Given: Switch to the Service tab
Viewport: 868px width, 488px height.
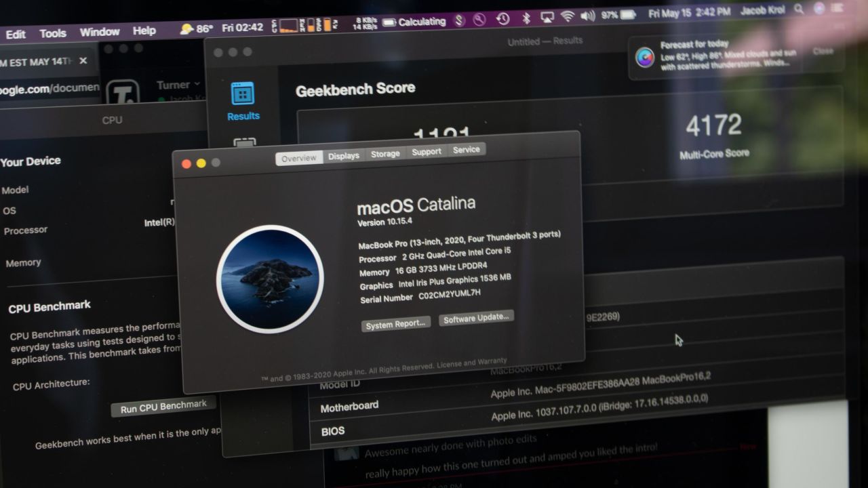Looking at the screenshot, I should pos(467,150).
